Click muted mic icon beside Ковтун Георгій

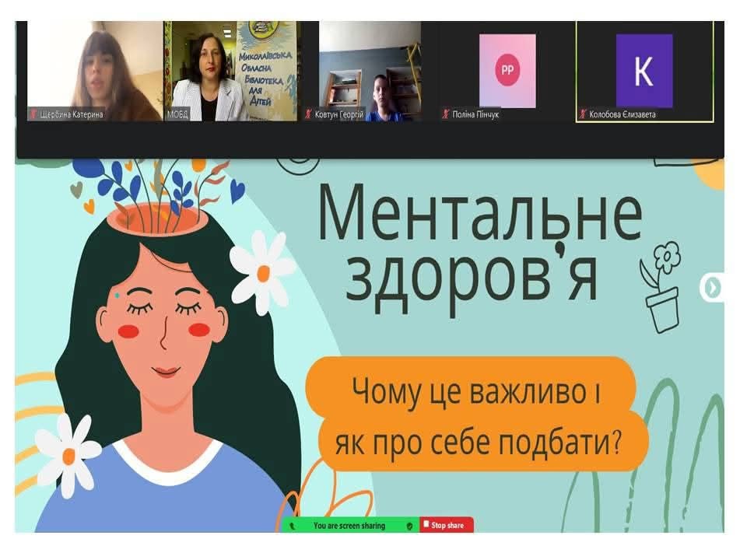point(309,114)
